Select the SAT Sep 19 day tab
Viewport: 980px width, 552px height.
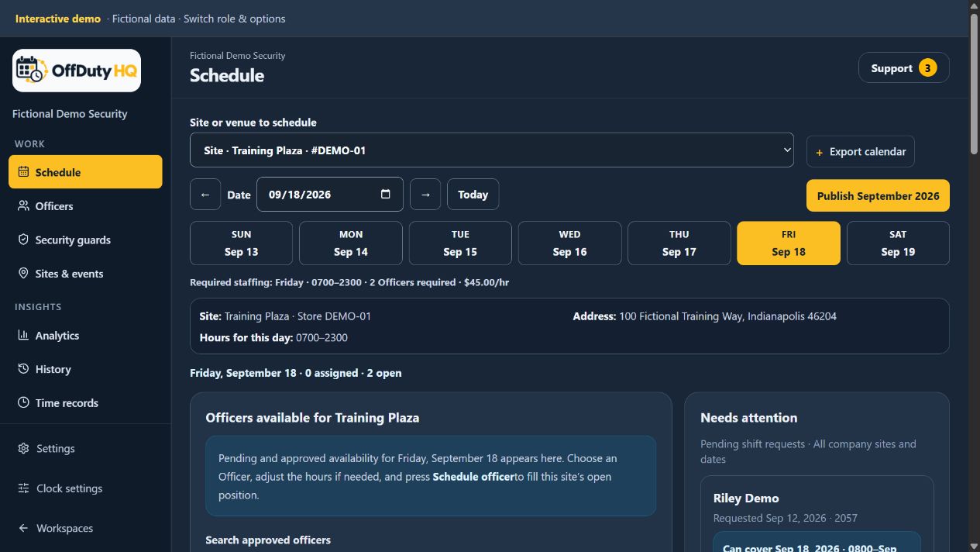898,243
